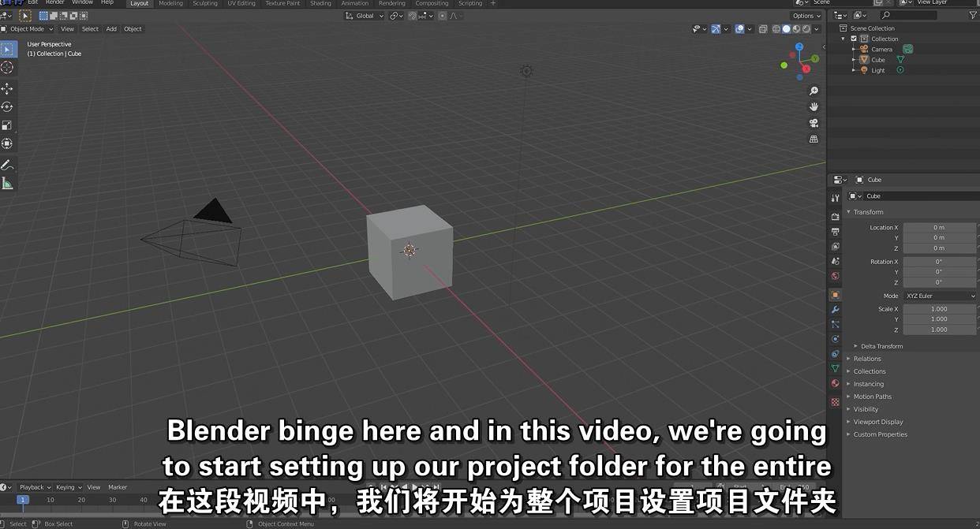Viewport: 980px width, 529px height.
Task: Open the Object properties tab
Action: point(836,295)
